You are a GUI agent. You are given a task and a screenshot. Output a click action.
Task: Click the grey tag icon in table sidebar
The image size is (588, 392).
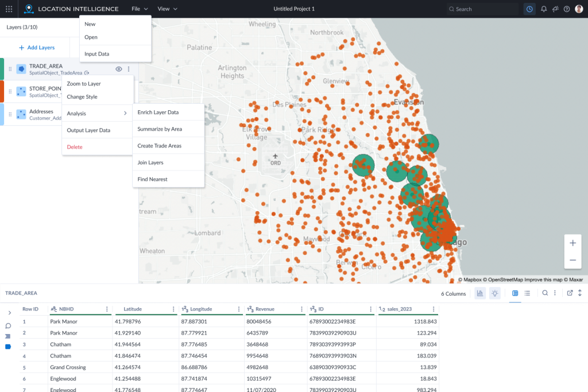(8, 336)
